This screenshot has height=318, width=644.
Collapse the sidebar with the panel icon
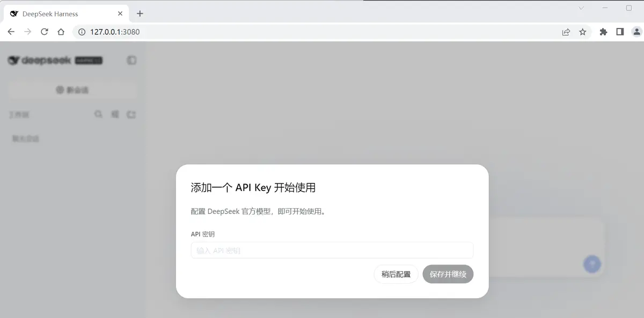coord(131,61)
